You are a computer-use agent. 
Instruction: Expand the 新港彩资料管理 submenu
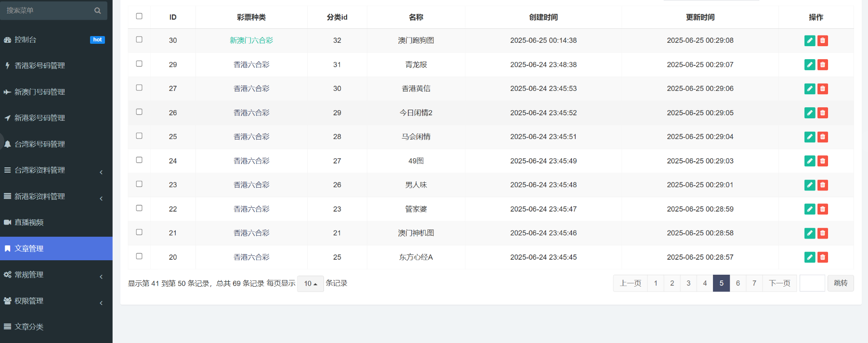pos(56,196)
